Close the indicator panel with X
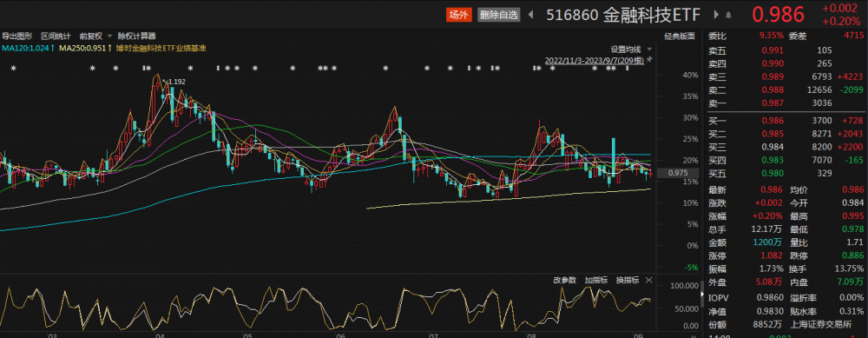The height and width of the screenshot is (338, 868). pos(648,280)
